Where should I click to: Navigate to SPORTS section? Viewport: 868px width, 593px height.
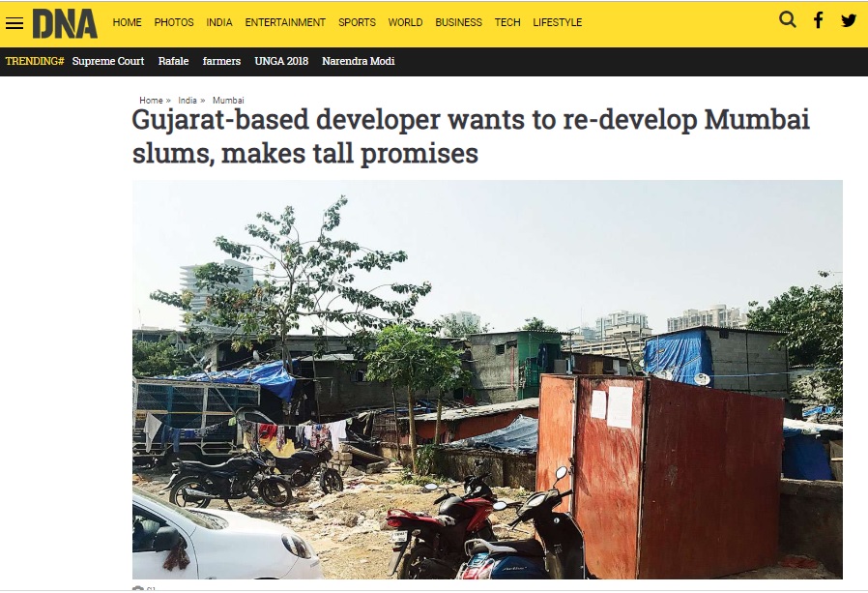pyautogui.click(x=357, y=22)
